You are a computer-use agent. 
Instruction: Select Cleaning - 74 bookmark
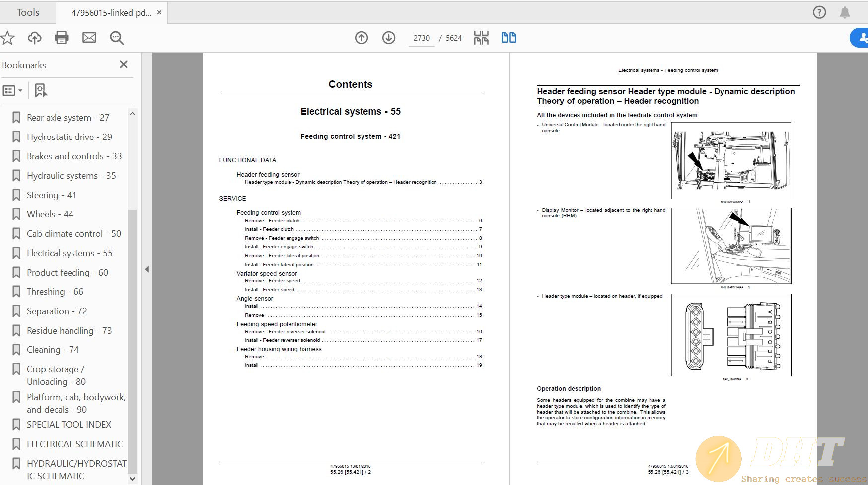(53, 350)
